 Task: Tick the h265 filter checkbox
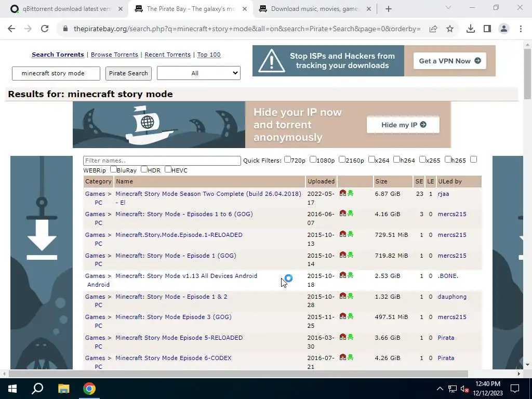pyautogui.click(x=448, y=159)
